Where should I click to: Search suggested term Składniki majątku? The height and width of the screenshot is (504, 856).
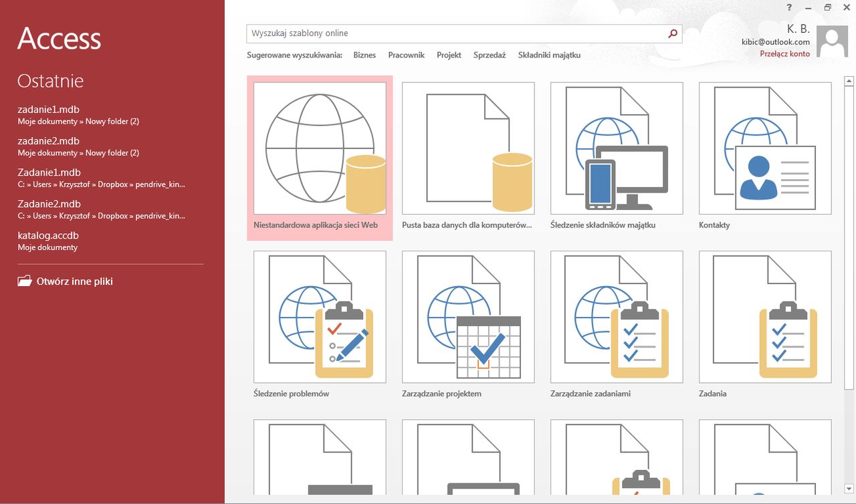pyautogui.click(x=549, y=55)
